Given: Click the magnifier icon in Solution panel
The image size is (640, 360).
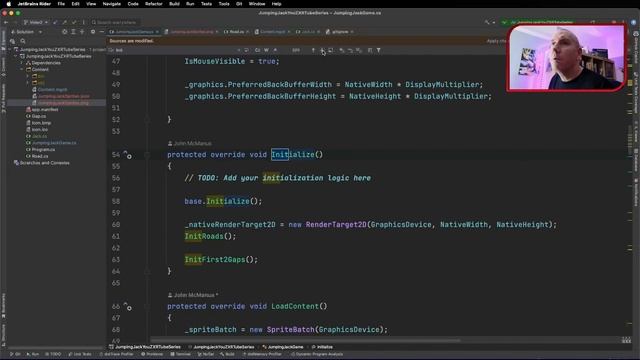Looking at the screenshot, I should point(23,41).
